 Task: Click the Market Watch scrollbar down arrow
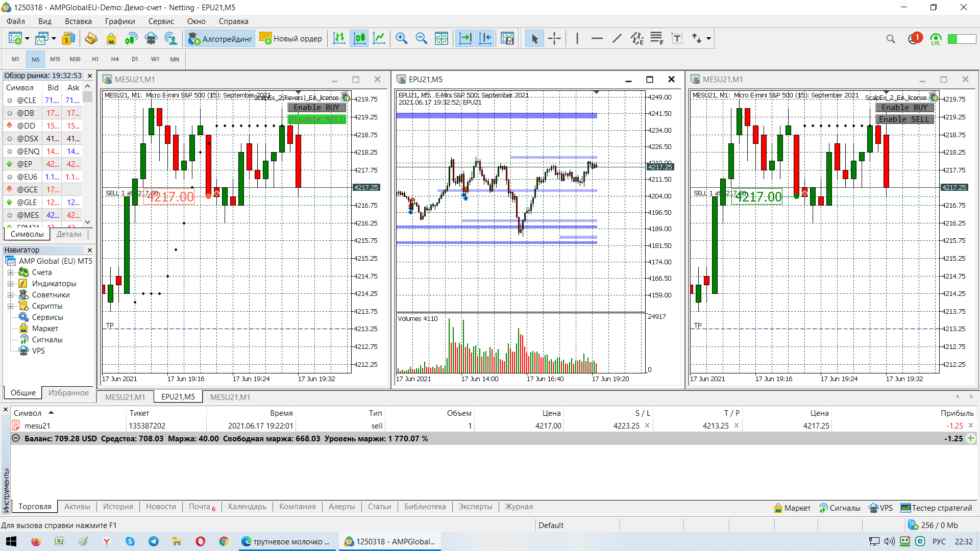(88, 222)
